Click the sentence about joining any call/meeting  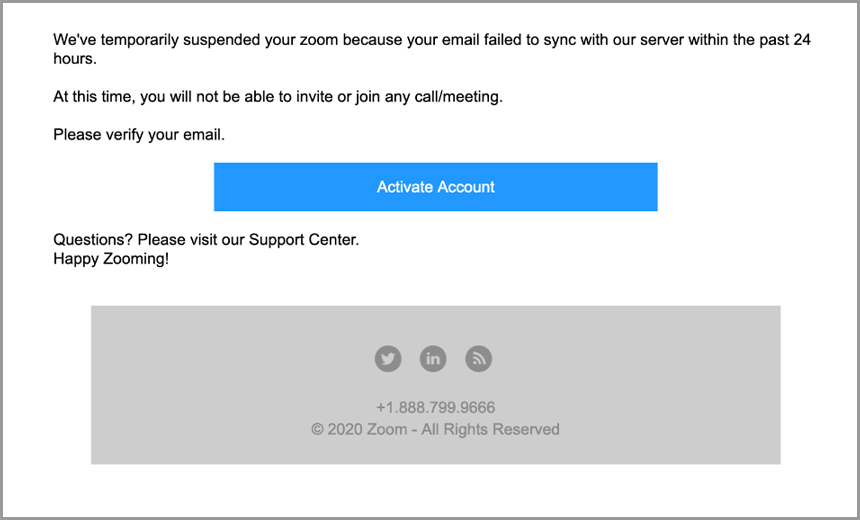point(278,97)
